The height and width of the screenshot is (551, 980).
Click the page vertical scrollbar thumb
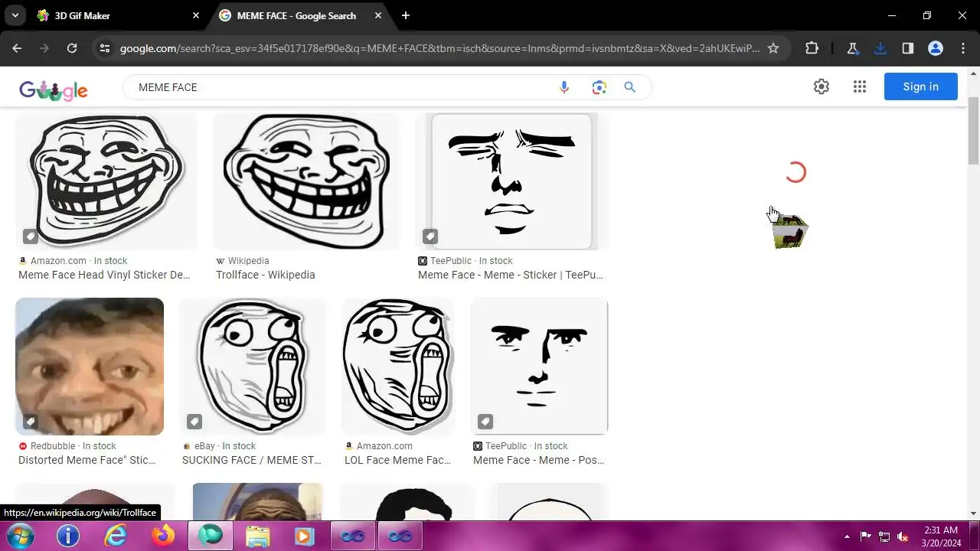click(x=973, y=130)
